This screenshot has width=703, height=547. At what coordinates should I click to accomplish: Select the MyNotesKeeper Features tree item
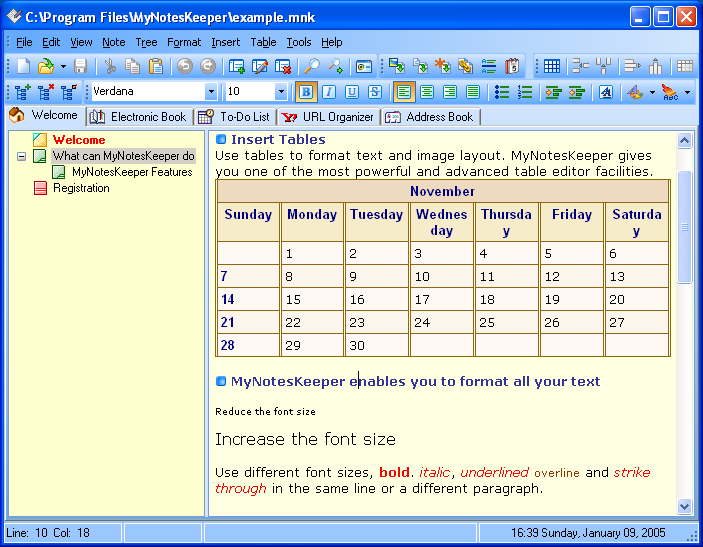(131, 172)
